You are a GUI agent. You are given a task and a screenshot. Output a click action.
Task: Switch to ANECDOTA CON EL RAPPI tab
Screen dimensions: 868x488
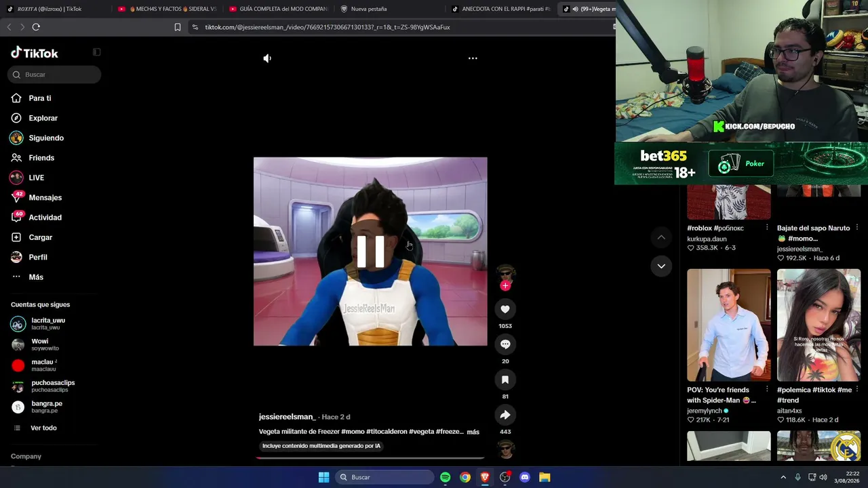500,9
